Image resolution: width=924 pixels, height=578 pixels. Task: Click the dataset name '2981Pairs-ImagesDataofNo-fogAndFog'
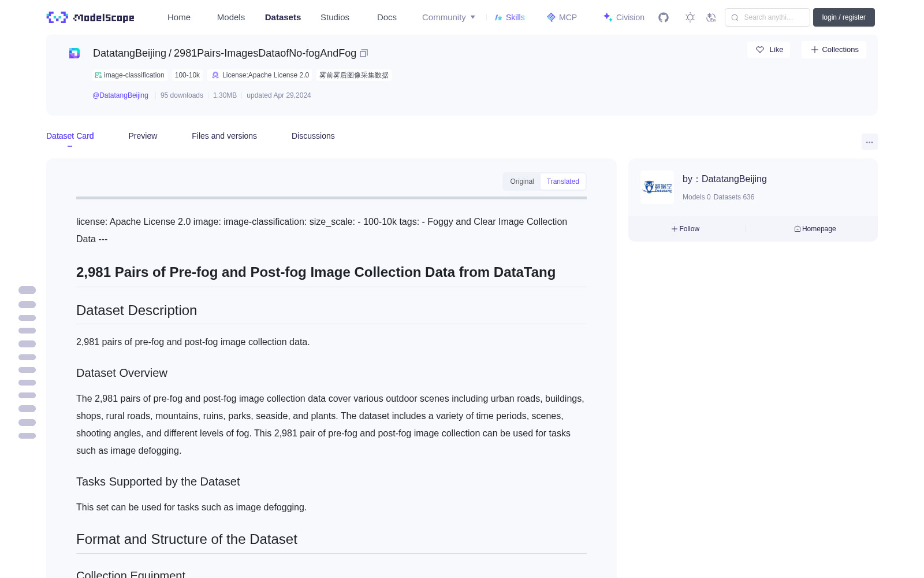(265, 53)
